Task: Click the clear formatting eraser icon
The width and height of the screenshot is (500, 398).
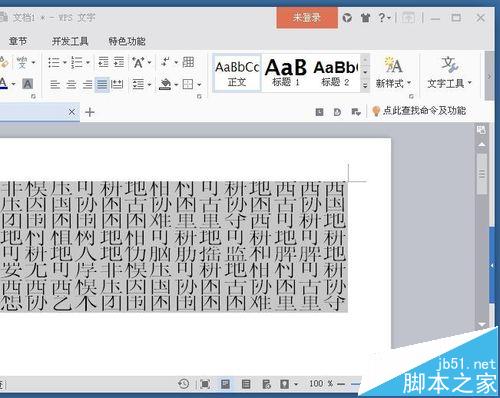Action: click(3, 62)
